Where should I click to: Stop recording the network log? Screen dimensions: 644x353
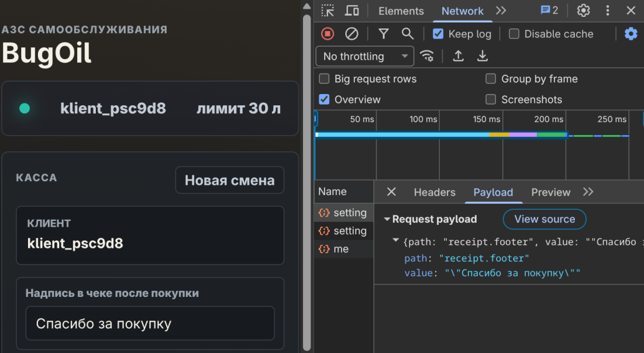tap(327, 34)
